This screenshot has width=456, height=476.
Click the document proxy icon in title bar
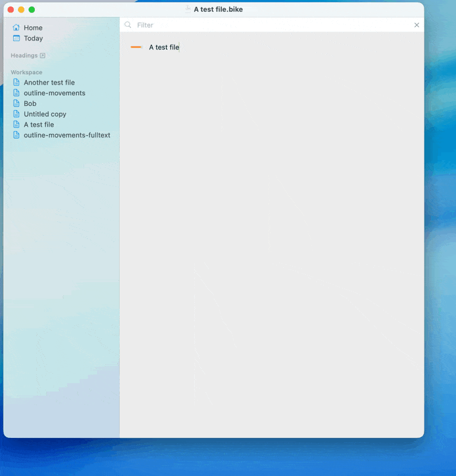[x=188, y=10]
